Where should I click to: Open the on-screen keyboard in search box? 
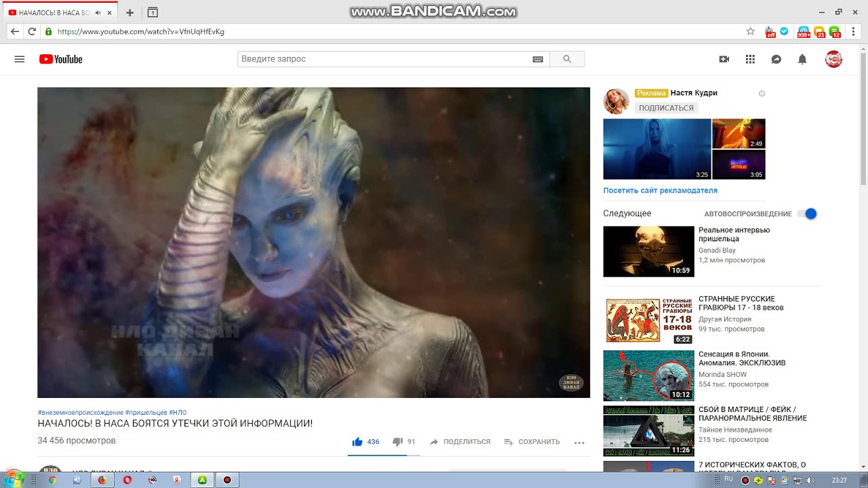tap(538, 59)
